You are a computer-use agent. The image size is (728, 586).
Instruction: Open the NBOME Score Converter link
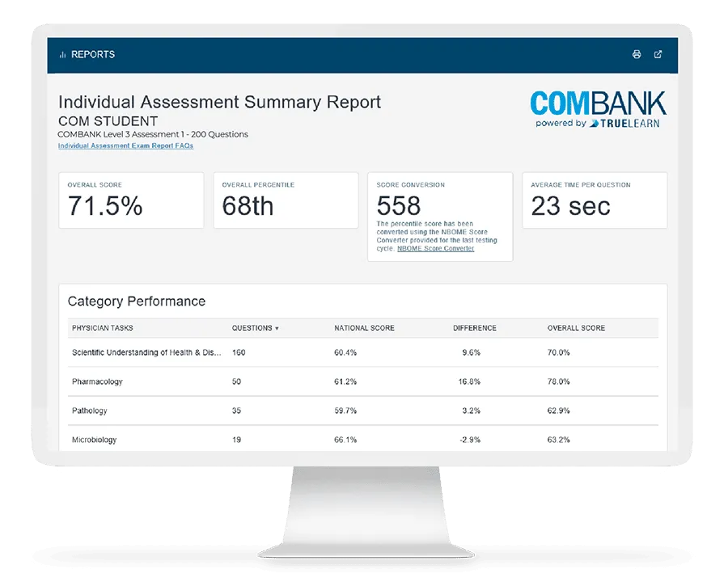[436, 248]
